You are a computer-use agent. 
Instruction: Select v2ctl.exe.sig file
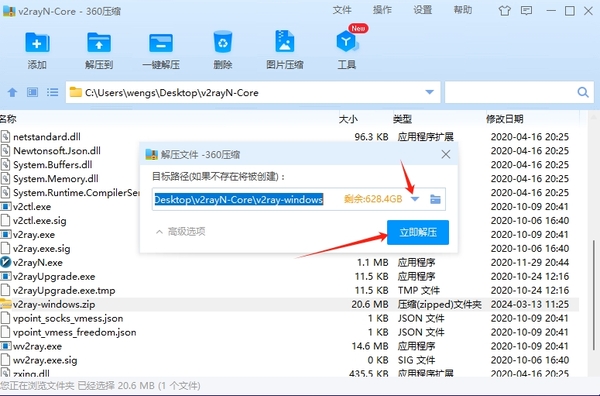pos(39,221)
